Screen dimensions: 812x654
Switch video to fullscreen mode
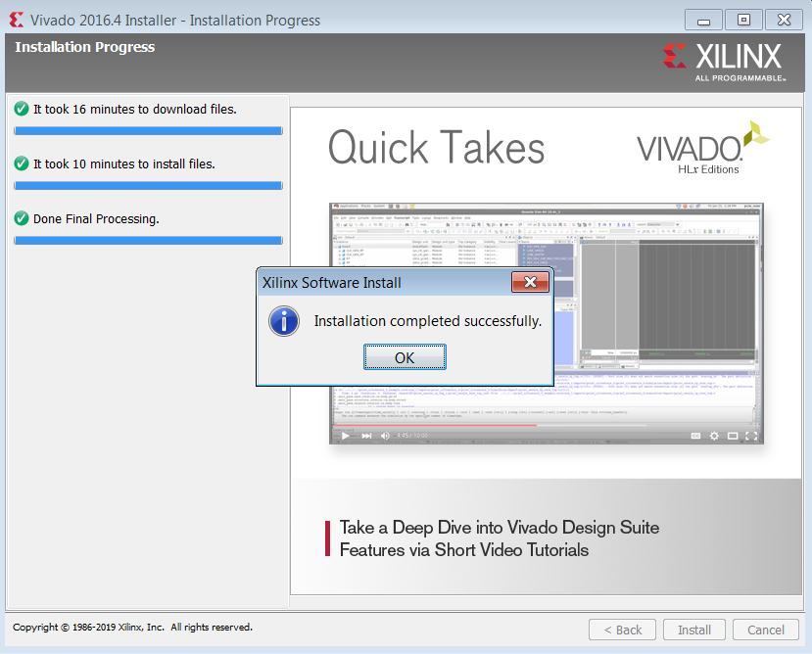point(751,436)
